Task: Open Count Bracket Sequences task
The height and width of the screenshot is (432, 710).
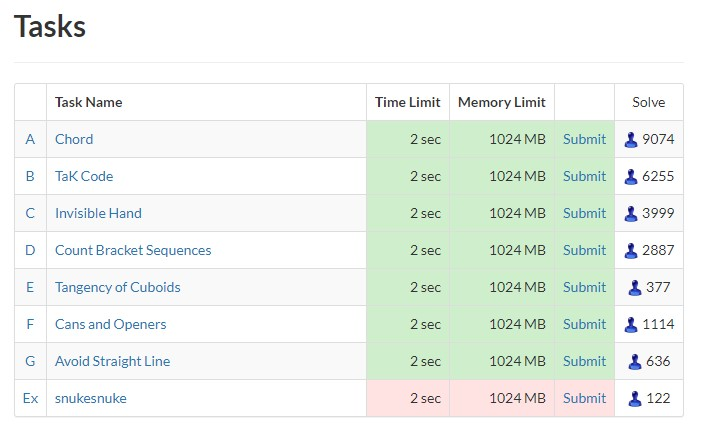Action: (x=133, y=250)
